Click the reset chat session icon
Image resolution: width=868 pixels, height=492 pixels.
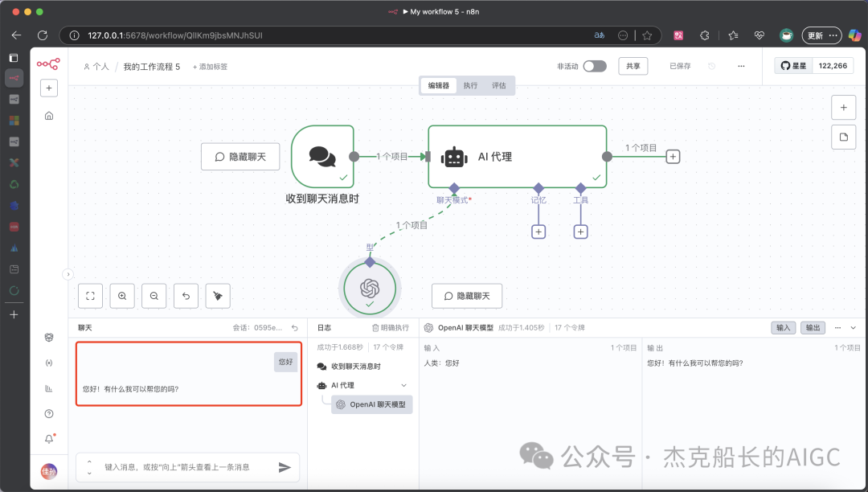coord(295,328)
